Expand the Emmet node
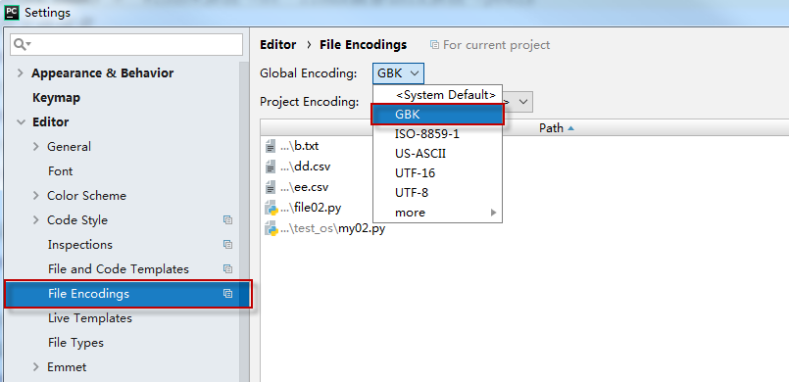This screenshot has height=382, width=789. (36, 367)
